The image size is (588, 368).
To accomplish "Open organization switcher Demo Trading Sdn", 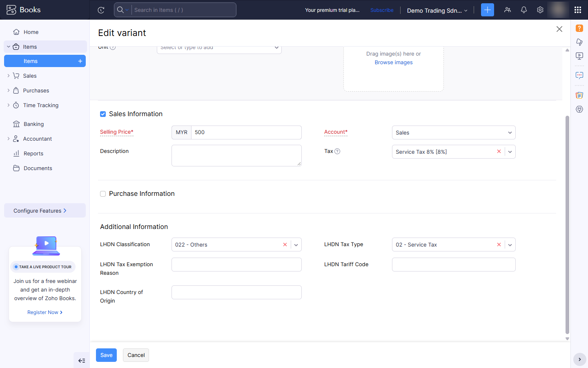I will 437,10.
